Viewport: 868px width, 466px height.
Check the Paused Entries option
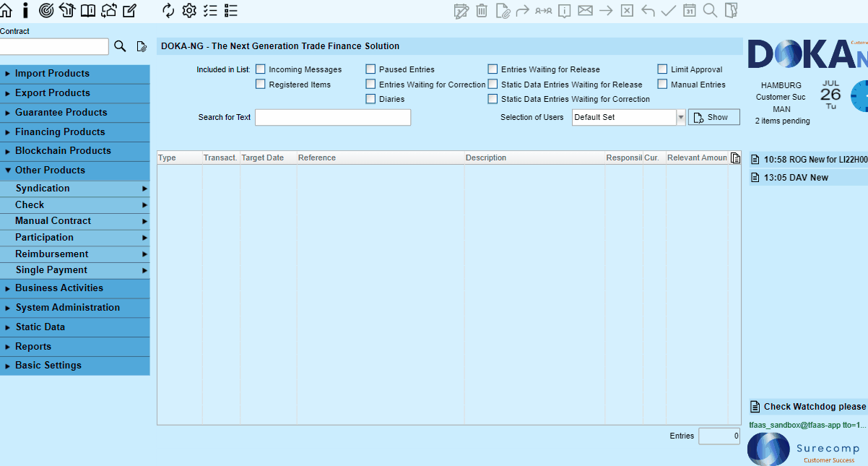(370, 69)
